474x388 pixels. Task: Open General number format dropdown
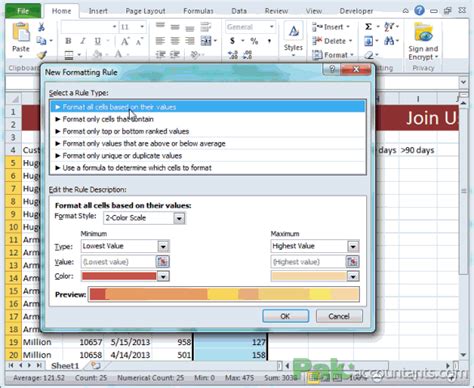272,27
